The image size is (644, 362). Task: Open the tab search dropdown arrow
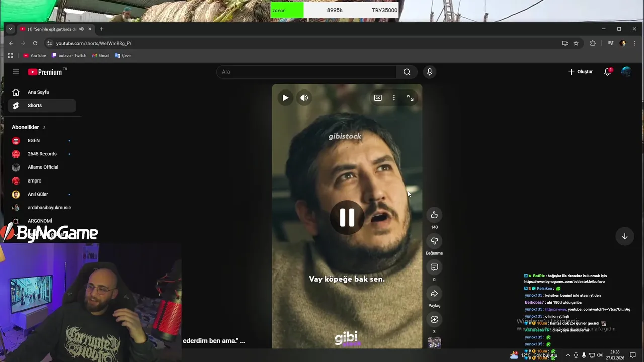tap(10, 29)
